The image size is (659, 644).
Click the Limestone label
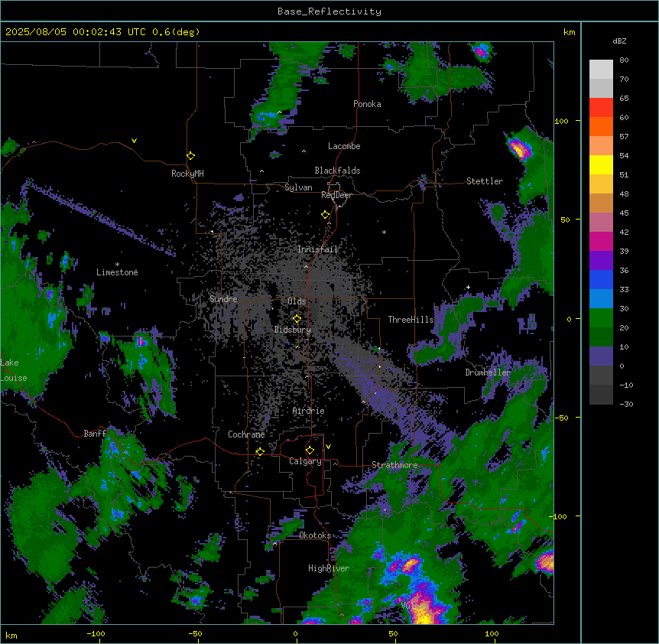pyautogui.click(x=117, y=272)
